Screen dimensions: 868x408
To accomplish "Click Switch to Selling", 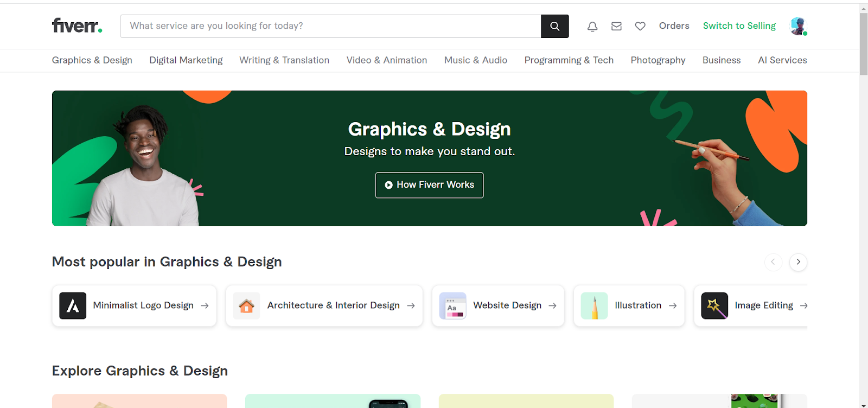I will [739, 26].
